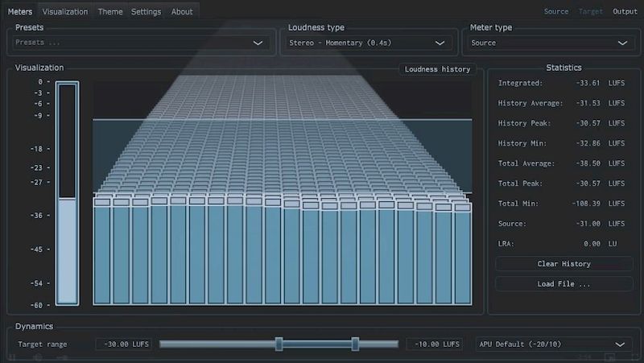Click the vertical loudness level meter
This screenshot has width=644, height=363.
click(68, 193)
